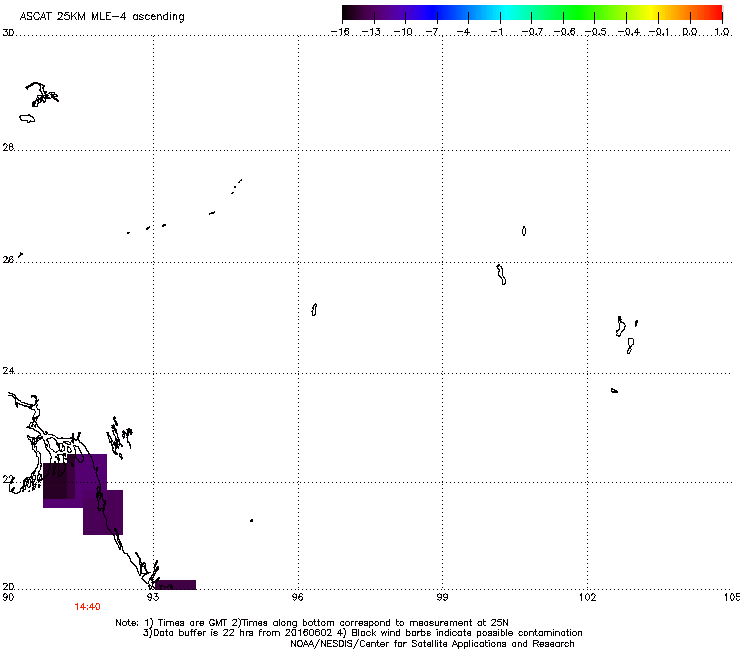Select the '-0.1' colorbar label

[x=659, y=32]
